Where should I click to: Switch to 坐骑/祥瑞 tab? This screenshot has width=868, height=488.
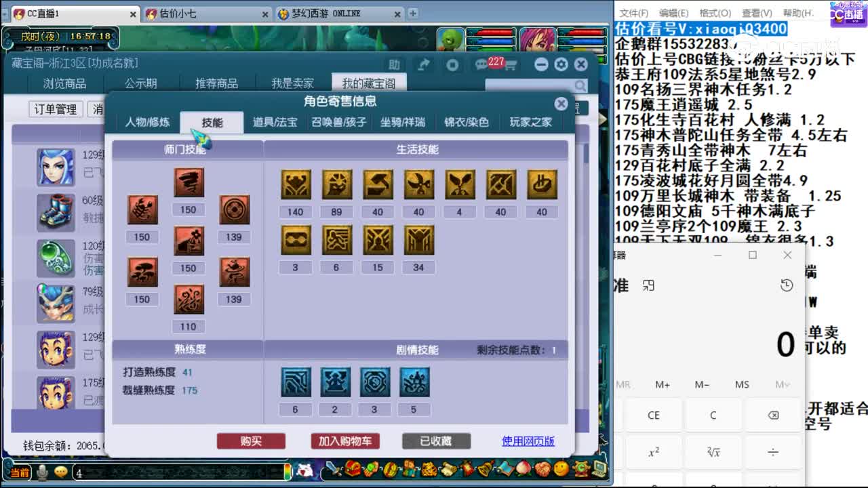403,122
